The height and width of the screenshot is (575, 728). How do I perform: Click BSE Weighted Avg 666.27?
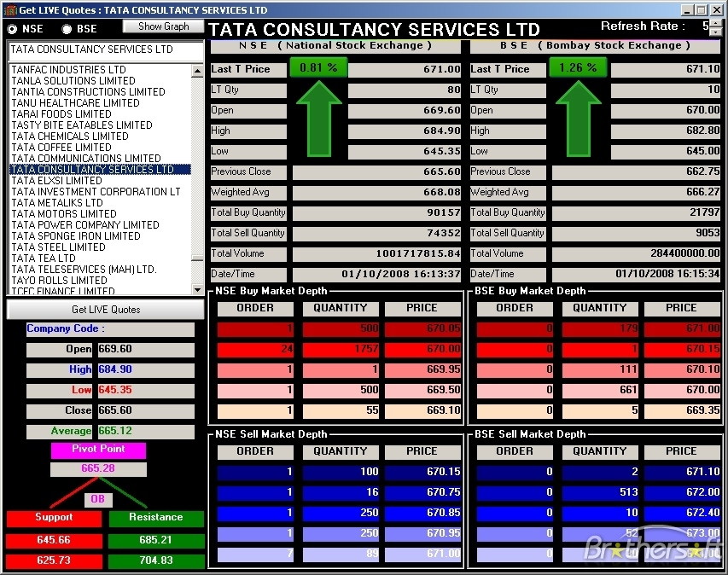pyautogui.click(x=636, y=192)
